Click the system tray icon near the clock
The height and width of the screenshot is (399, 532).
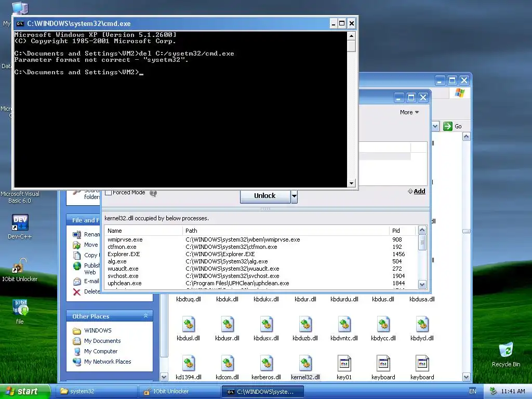[x=493, y=391]
